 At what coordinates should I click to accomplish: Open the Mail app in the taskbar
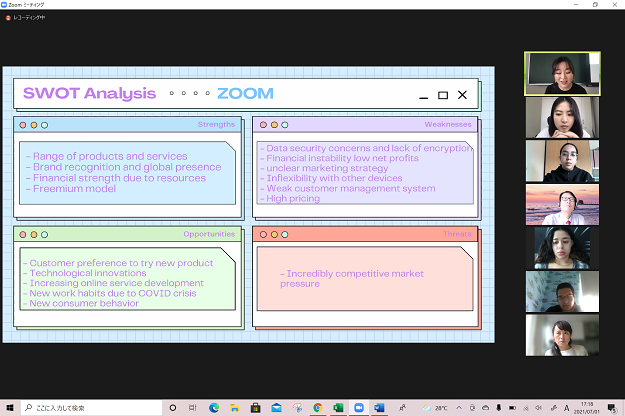coord(277,408)
